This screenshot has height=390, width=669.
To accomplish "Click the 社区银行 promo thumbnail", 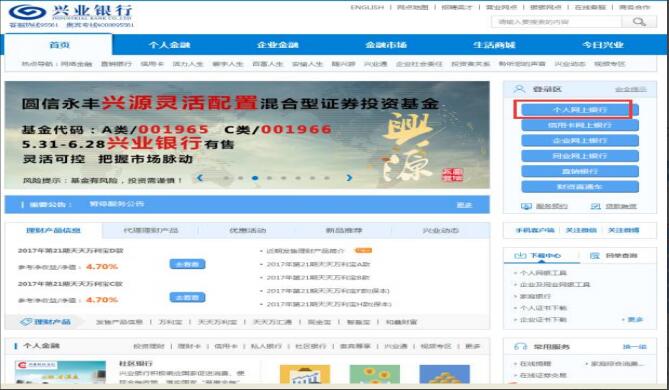I will 60,373.
